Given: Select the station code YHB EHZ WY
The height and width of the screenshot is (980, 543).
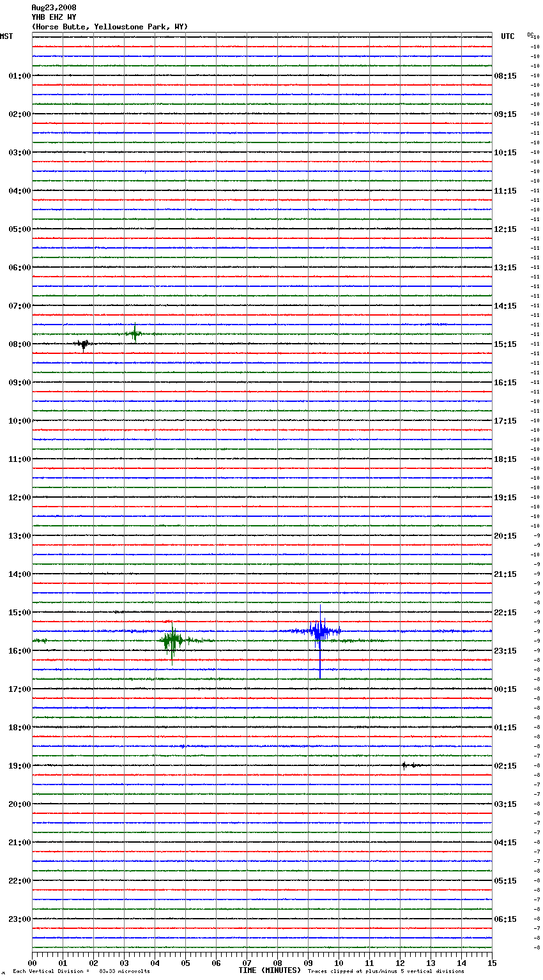Looking at the screenshot, I should click(54, 17).
